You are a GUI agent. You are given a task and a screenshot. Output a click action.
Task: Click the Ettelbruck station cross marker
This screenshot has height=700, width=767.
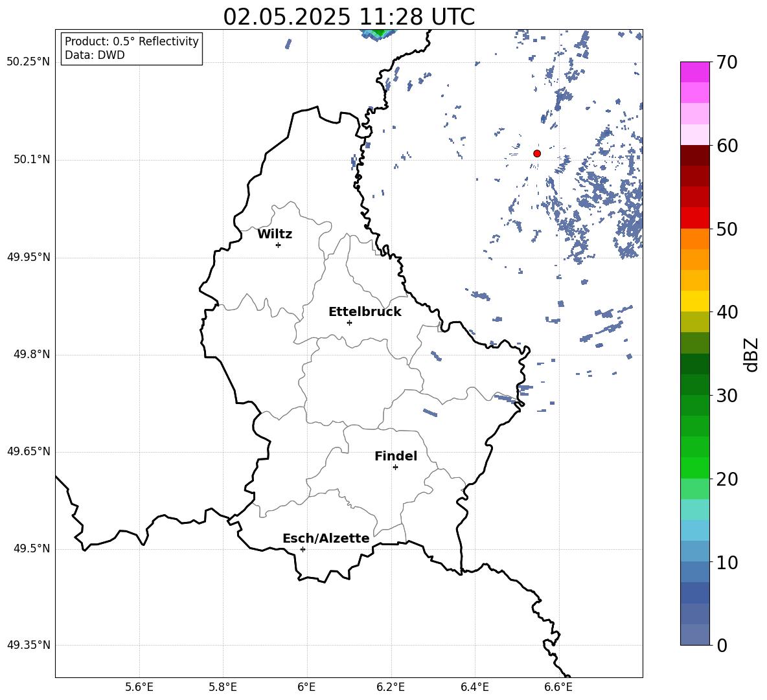[349, 322]
